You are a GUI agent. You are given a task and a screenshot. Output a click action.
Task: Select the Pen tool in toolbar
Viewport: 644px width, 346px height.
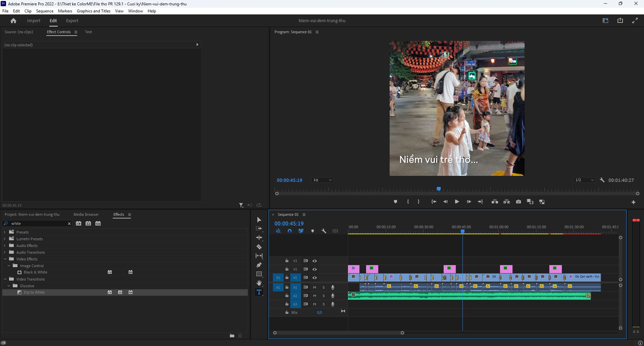coord(259,265)
